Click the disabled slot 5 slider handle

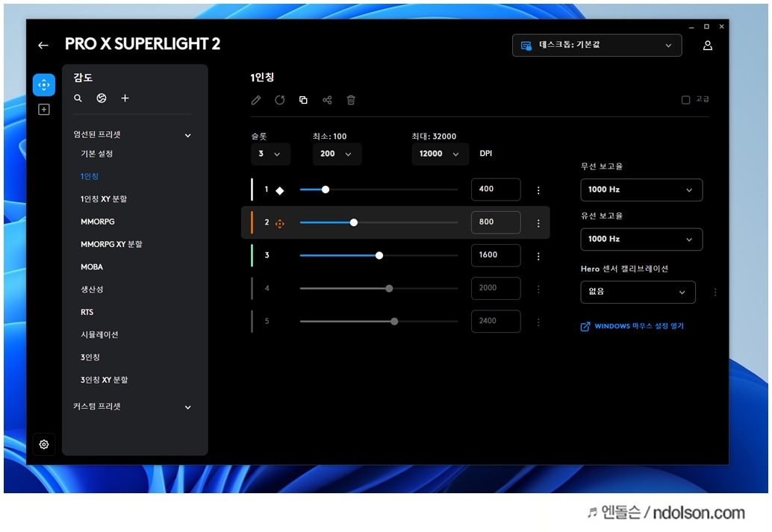394,322
